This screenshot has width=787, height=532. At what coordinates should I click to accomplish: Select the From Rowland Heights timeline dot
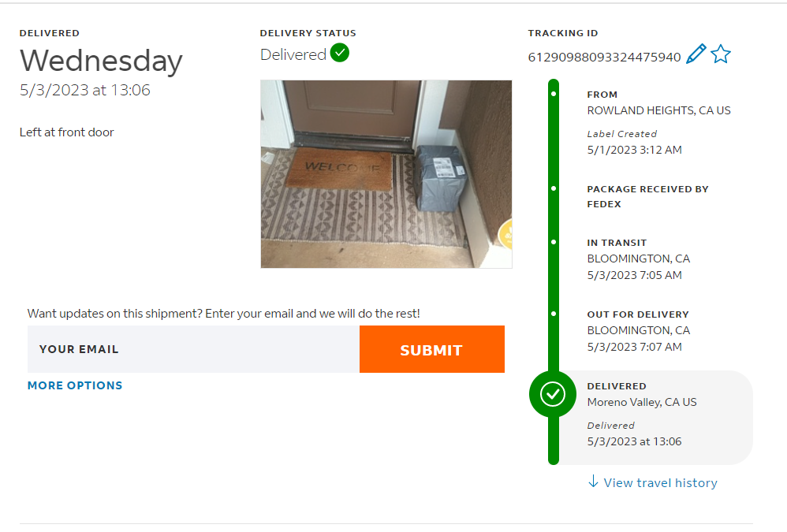[x=554, y=95]
